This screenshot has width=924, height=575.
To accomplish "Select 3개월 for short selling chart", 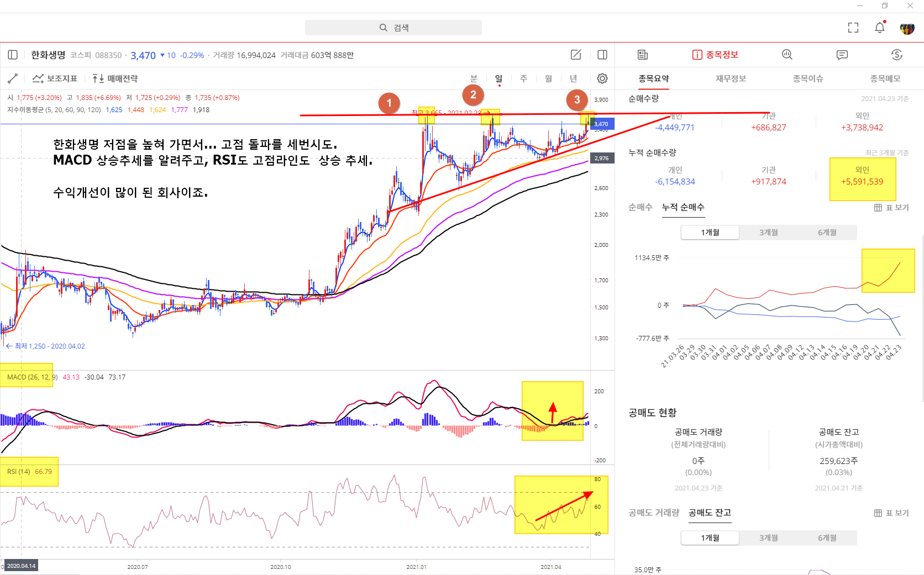I will pos(768,538).
